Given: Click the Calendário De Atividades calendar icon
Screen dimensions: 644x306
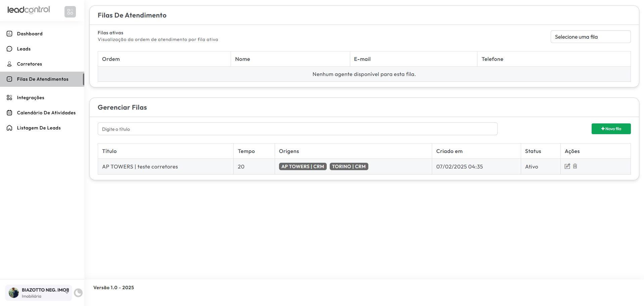Looking at the screenshot, I should (x=9, y=113).
